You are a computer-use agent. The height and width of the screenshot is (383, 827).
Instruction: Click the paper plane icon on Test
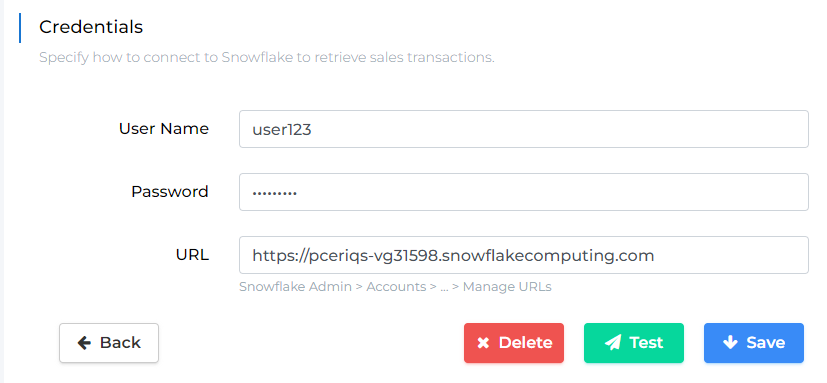pos(612,343)
